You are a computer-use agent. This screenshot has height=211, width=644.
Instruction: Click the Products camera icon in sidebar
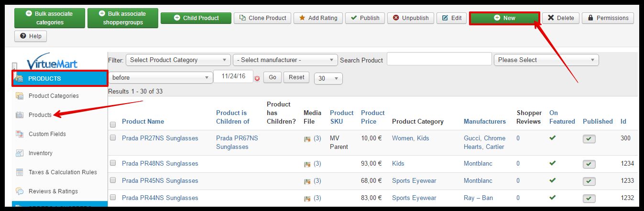coord(20,115)
